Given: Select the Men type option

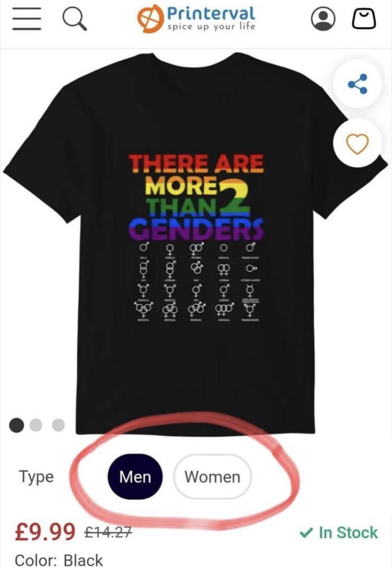Looking at the screenshot, I should (x=135, y=476).
